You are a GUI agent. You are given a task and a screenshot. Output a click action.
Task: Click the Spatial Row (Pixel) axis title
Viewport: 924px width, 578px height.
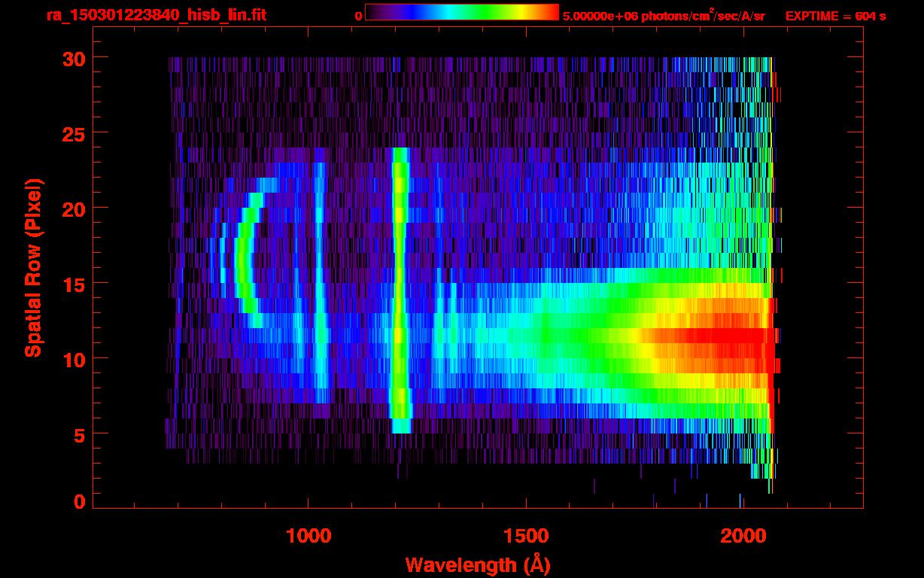[32, 268]
